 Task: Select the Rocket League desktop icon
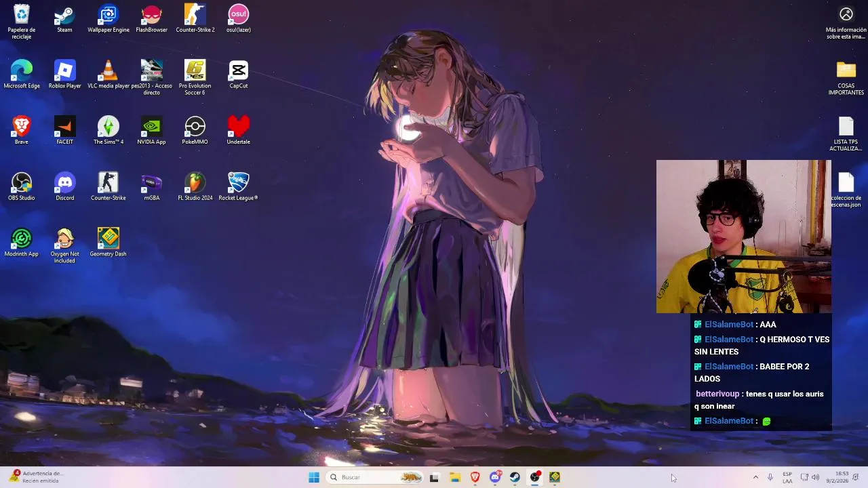238,186
